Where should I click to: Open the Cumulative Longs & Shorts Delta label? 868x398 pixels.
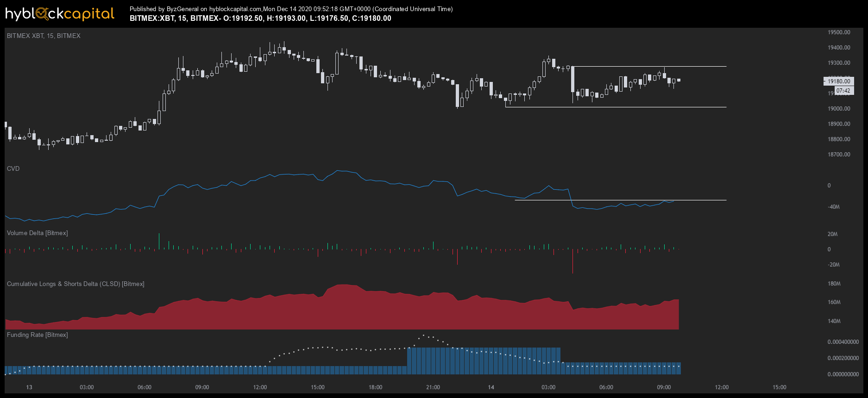coord(75,284)
